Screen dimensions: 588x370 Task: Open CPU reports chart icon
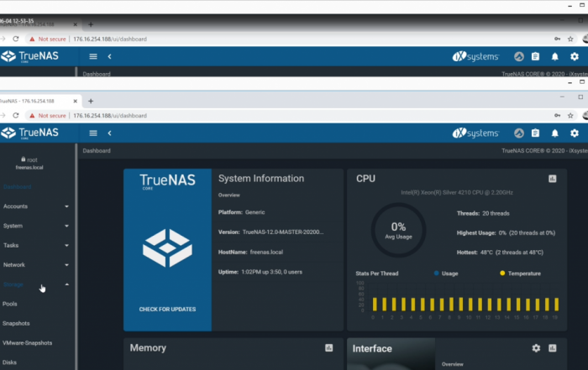553,179
